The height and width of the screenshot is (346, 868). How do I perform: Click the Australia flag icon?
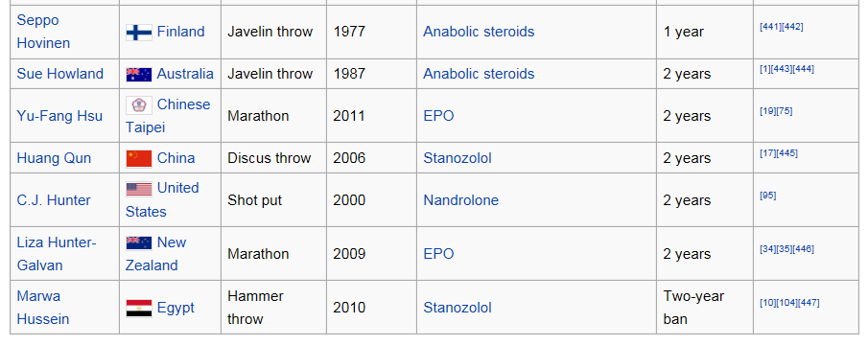[138, 74]
